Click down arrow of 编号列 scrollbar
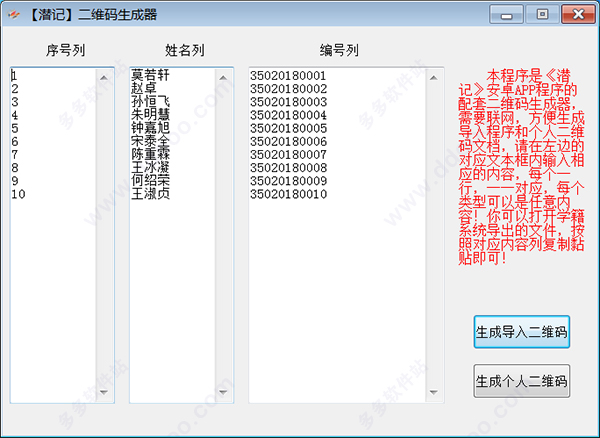 [x=433, y=392]
